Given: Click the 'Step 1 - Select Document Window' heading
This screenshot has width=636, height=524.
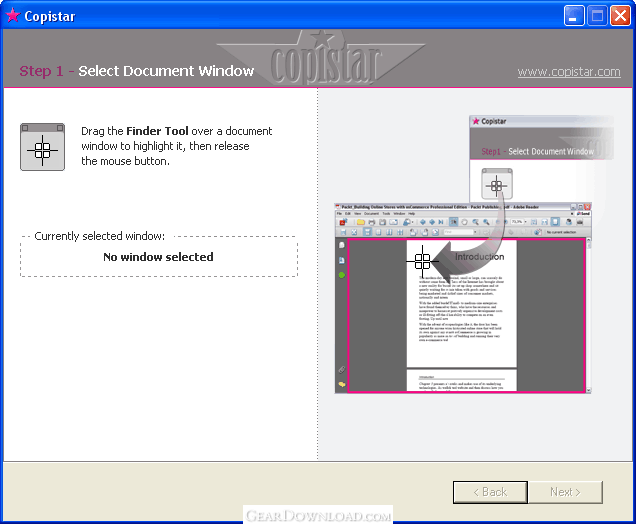Looking at the screenshot, I should pyautogui.click(x=137, y=71).
